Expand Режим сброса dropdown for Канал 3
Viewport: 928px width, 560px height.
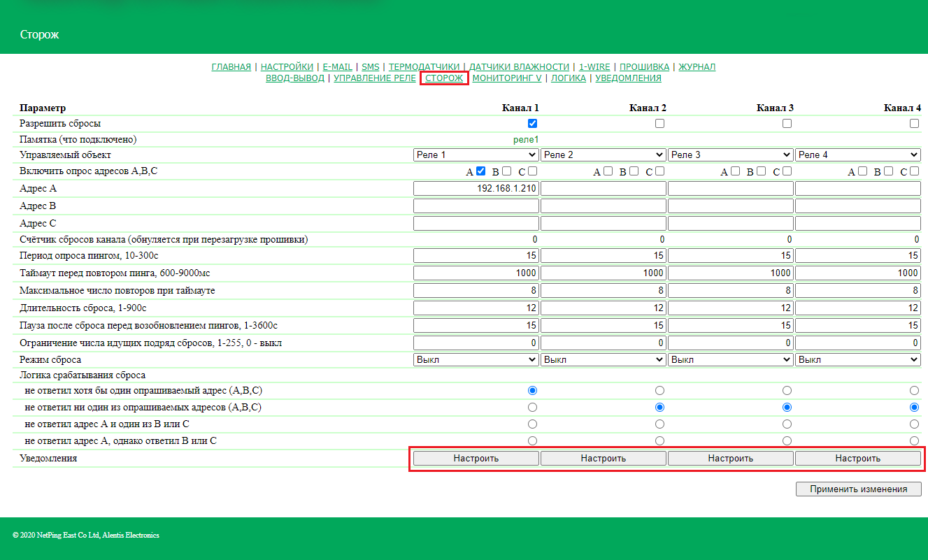point(730,359)
